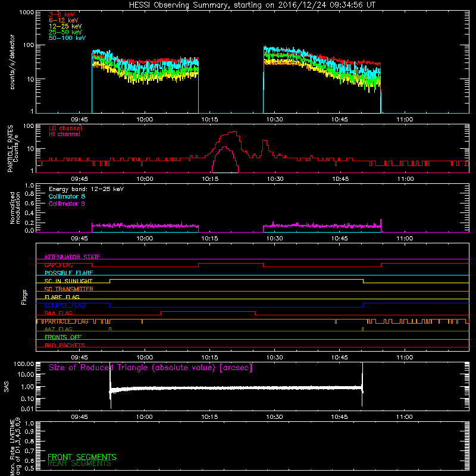Click the white SAS triangle size trace
Image resolution: width=476 pixels, height=476 pixels.
click(236, 388)
